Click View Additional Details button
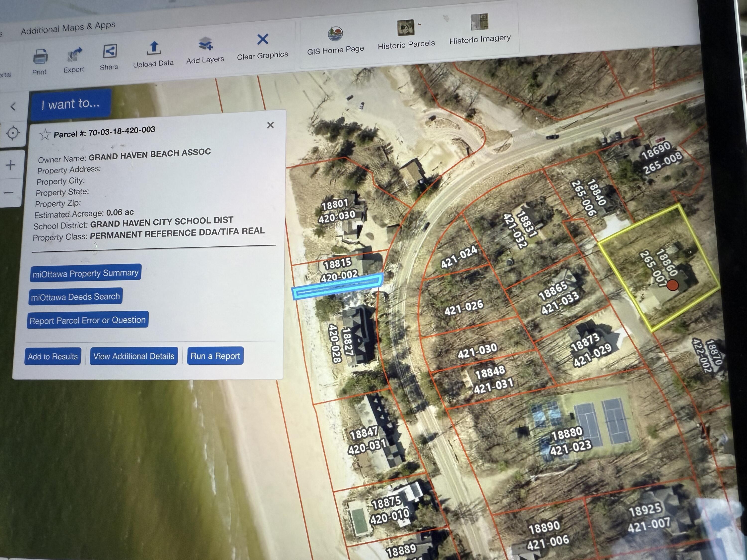747x560 pixels. [x=134, y=356]
